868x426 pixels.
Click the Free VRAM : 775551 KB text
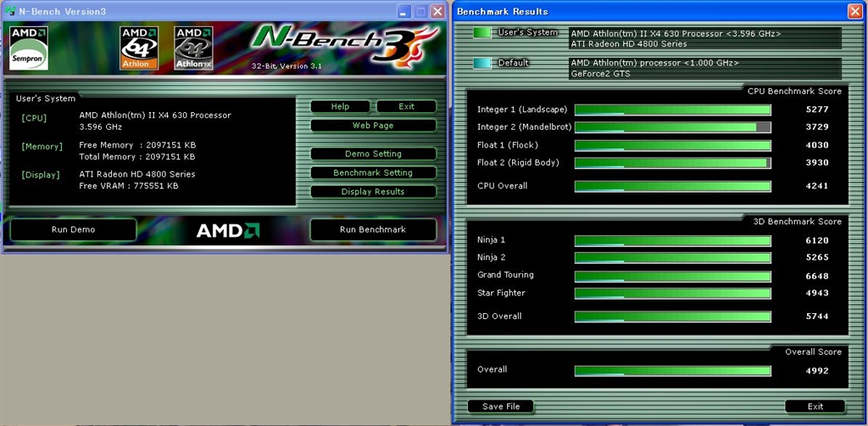(x=129, y=186)
